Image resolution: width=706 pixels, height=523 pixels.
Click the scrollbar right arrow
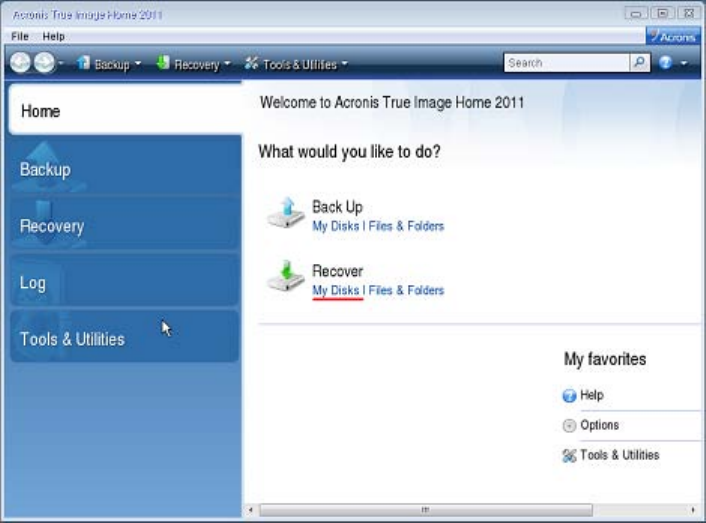[x=692, y=510]
